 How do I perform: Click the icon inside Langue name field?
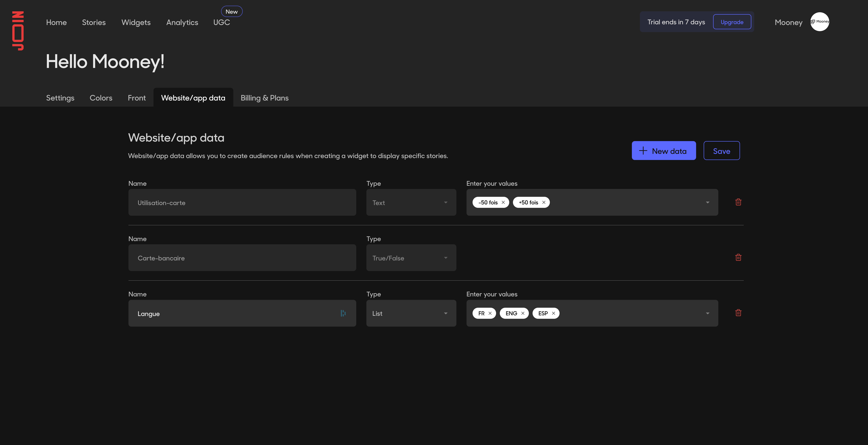tap(343, 313)
